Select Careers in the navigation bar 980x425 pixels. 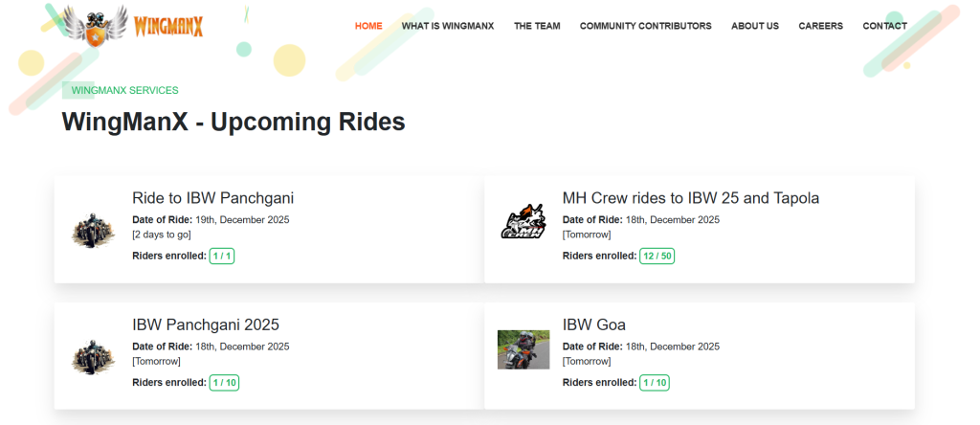tap(820, 26)
